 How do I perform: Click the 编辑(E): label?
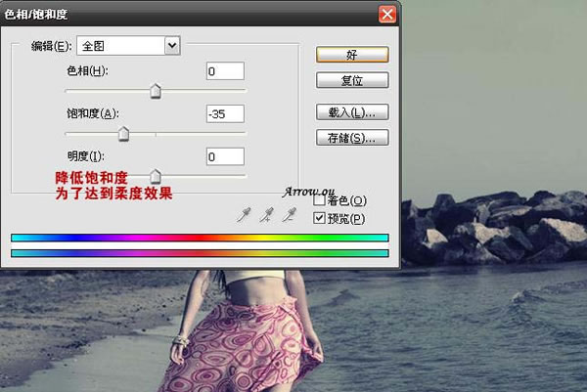coord(52,46)
